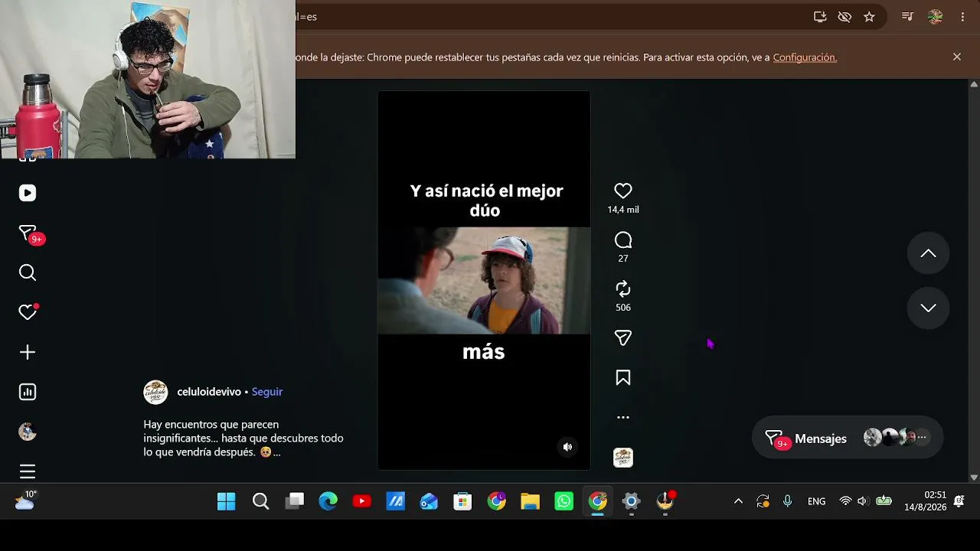Image resolution: width=980 pixels, height=551 pixels.
Task: Open Wi-Fi network settings in the tray
Action: click(845, 501)
